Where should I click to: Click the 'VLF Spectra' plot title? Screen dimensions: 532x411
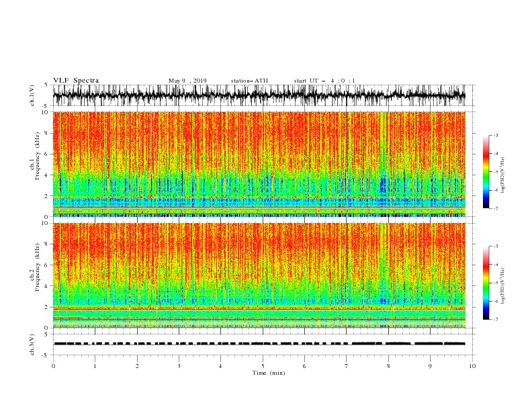[x=76, y=81]
